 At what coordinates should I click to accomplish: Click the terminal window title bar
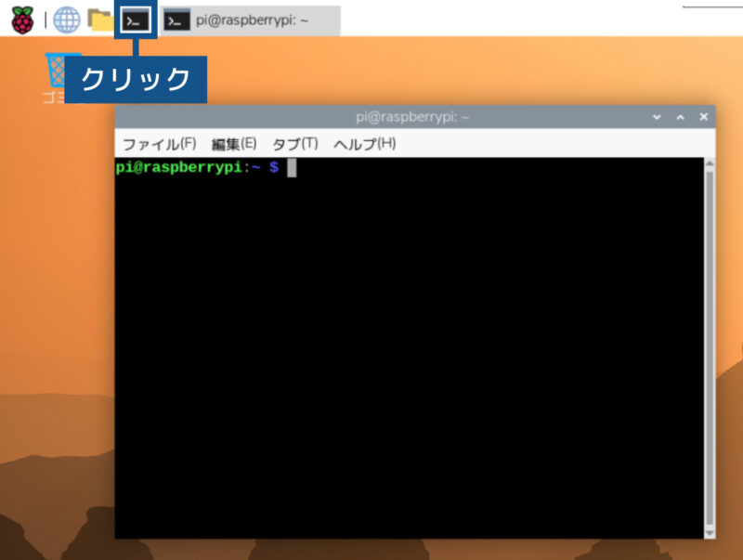[x=412, y=117]
